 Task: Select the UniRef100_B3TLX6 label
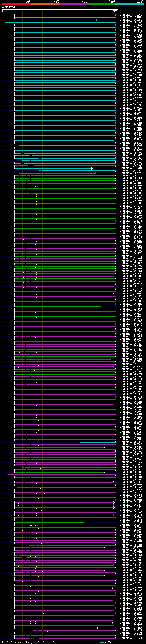click(x=131, y=50)
